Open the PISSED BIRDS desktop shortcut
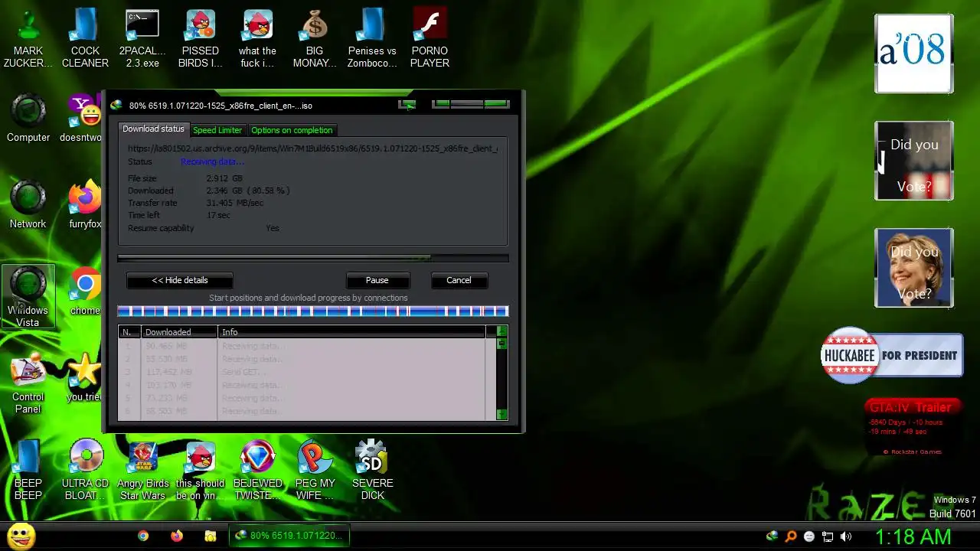 [x=201, y=38]
